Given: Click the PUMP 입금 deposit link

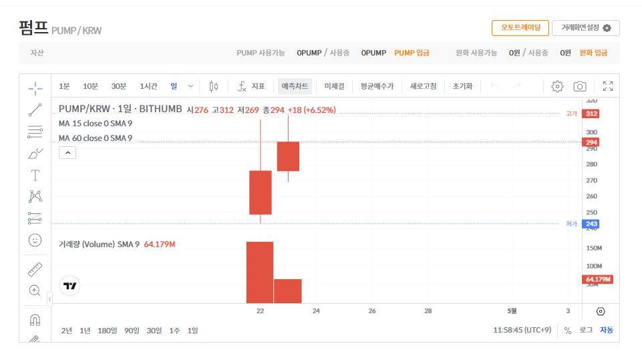Looking at the screenshot, I should [x=412, y=53].
